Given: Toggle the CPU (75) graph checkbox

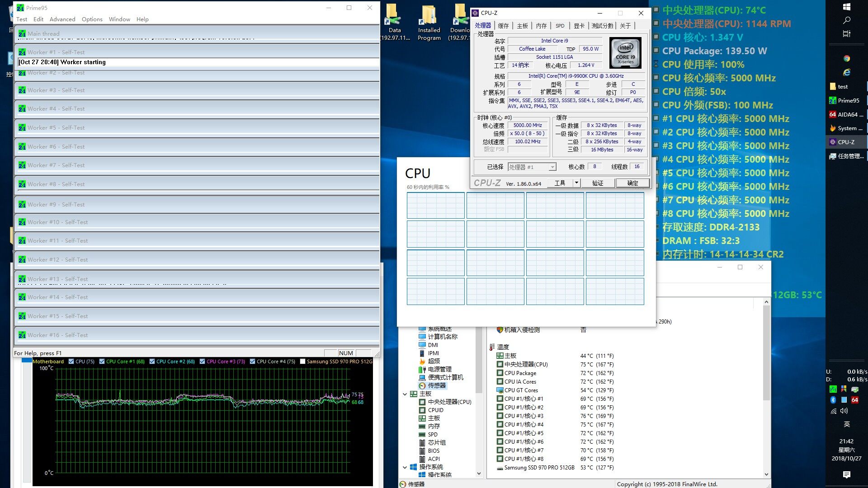Looking at the screenshot, I should pyautogui.click(x=71, y=361).
